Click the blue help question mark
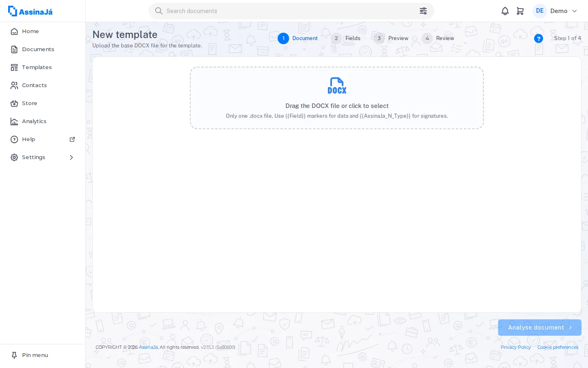 [539, 38]
